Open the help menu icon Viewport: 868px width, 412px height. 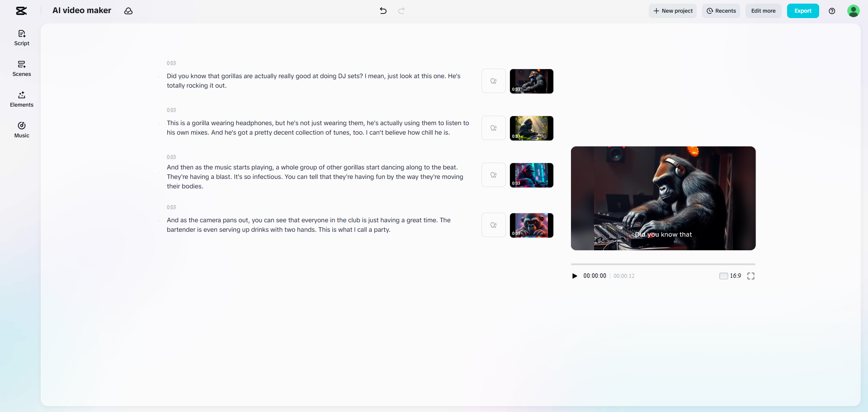point(832,11)
